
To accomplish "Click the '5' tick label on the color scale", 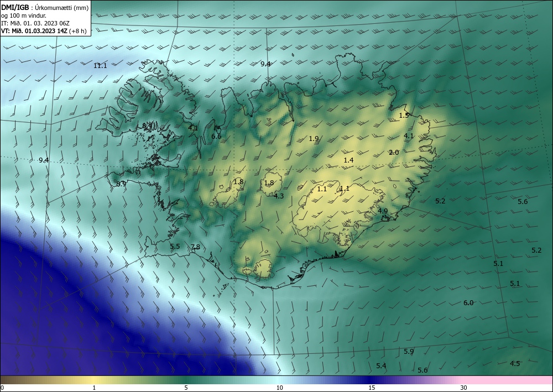I will (186, 388).
